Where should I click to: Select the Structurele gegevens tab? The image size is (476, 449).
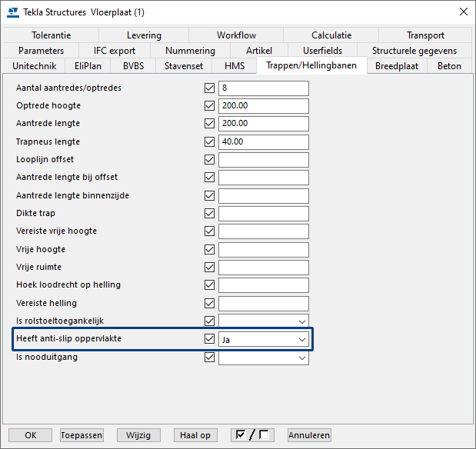pos(414,51)
